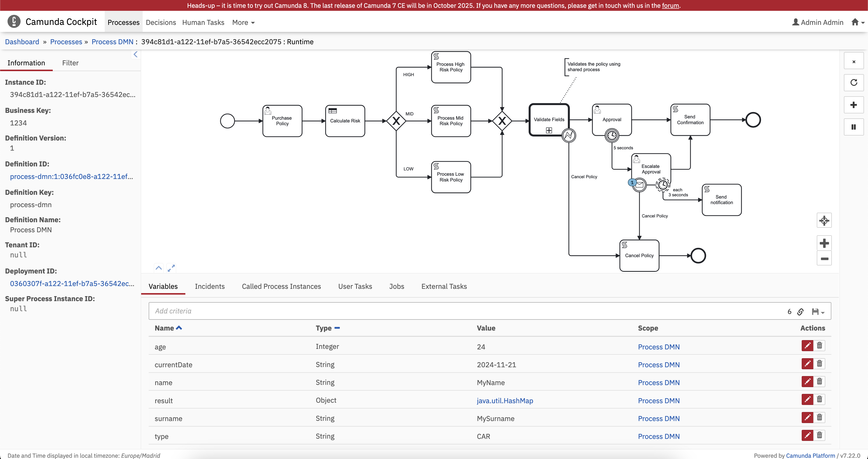
Task: Open Processes breadcrumb link
Action: (x=66, y=42)
